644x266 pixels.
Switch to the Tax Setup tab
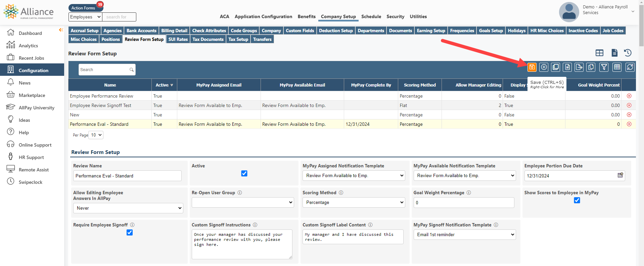(x=238, y=39)
